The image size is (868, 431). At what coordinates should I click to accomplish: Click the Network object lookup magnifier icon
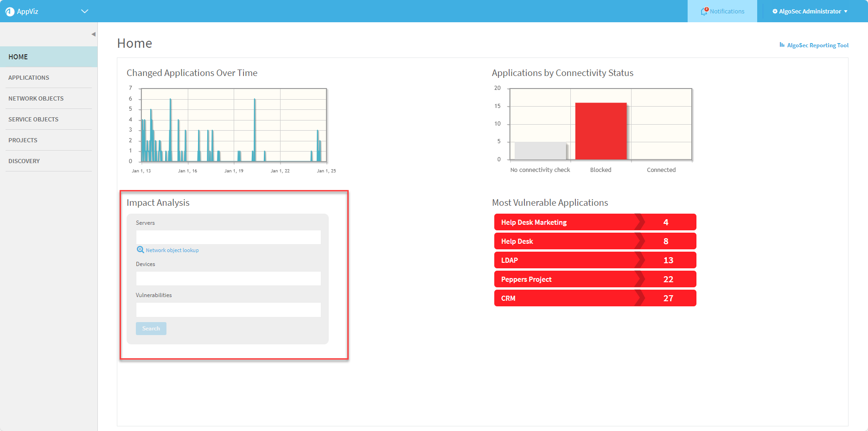(x=140, y=250)
